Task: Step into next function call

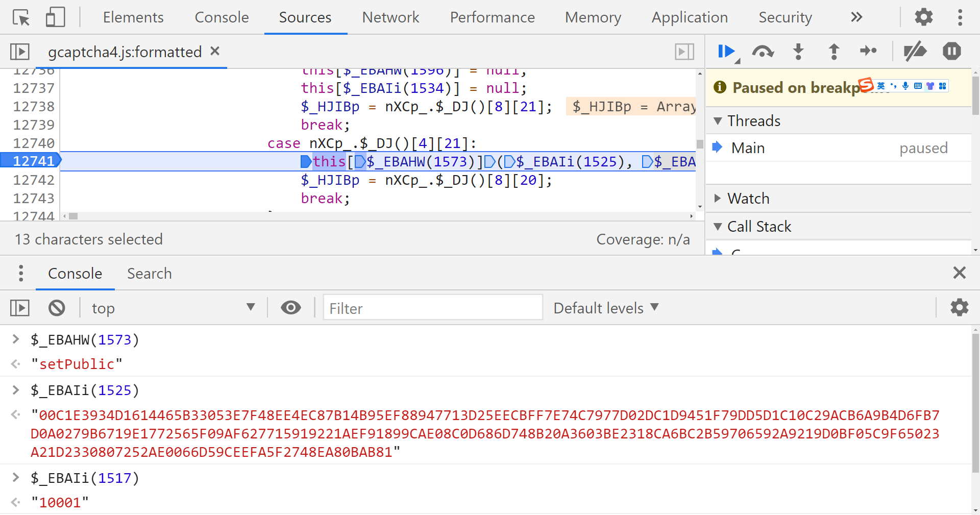Action: (x=798, y=52)
